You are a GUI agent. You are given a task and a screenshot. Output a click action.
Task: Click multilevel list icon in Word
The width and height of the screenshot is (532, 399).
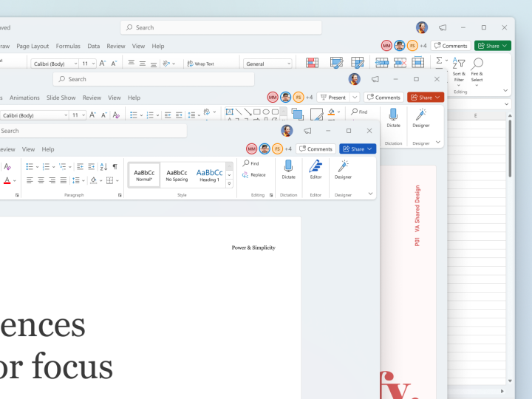[x=62, y=166]
